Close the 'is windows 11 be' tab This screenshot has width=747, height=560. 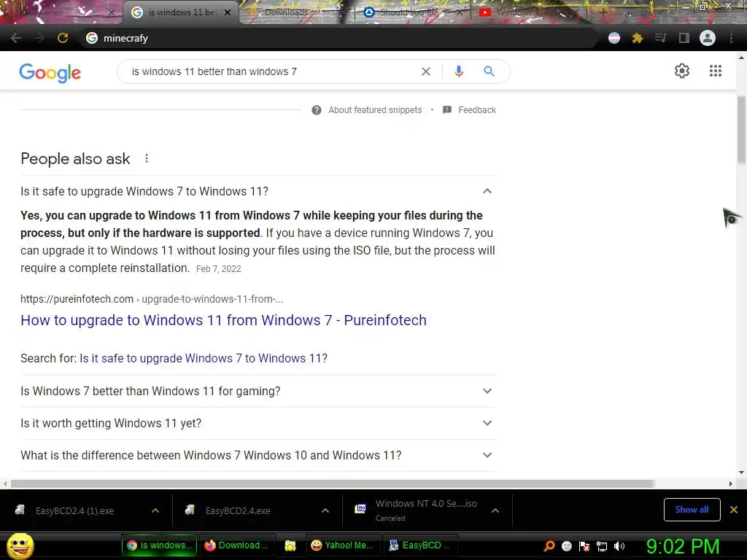(x=228, y=12)
